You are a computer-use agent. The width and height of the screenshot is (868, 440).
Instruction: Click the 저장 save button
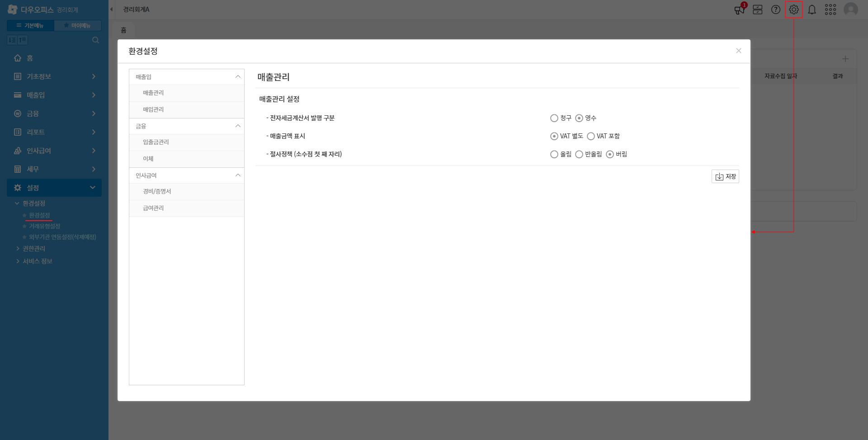pos(725,176)
